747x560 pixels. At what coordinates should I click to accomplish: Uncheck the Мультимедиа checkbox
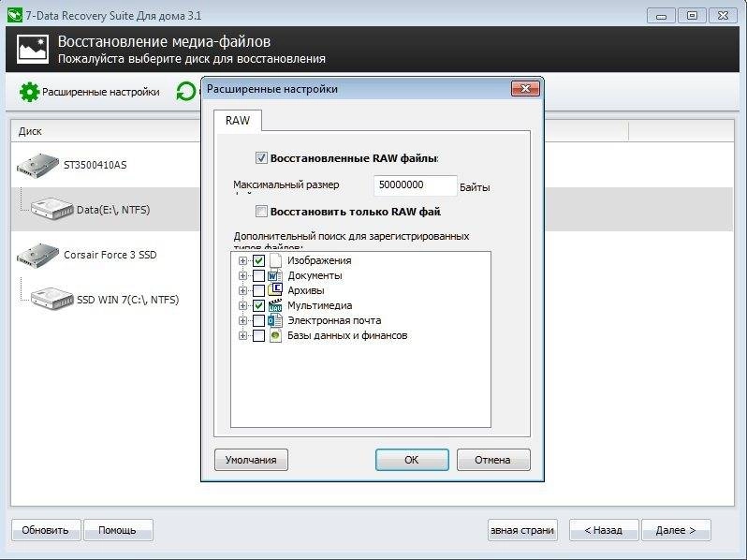258,305
